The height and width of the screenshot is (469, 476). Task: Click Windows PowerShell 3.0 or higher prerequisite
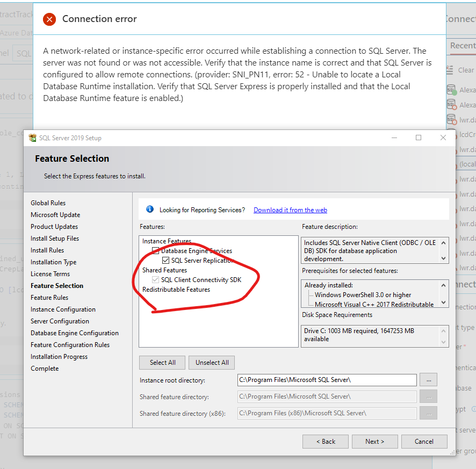[363, 295]
